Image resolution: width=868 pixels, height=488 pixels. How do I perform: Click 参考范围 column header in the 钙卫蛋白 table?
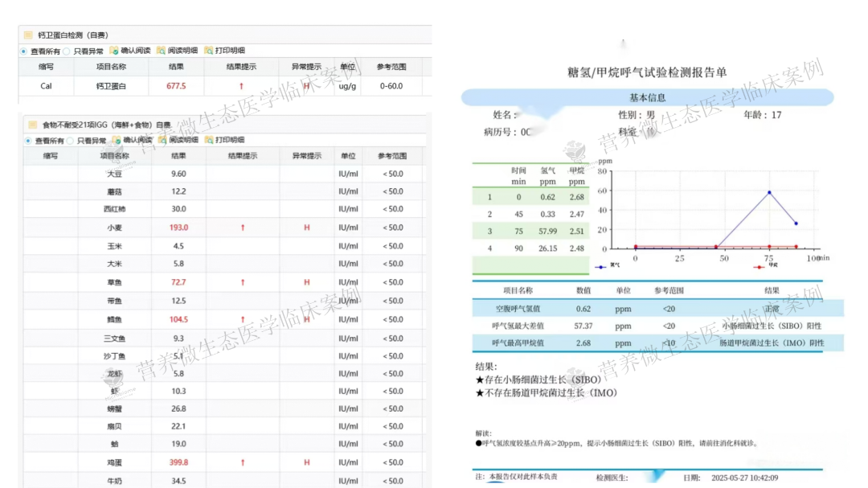coord(391,67)
